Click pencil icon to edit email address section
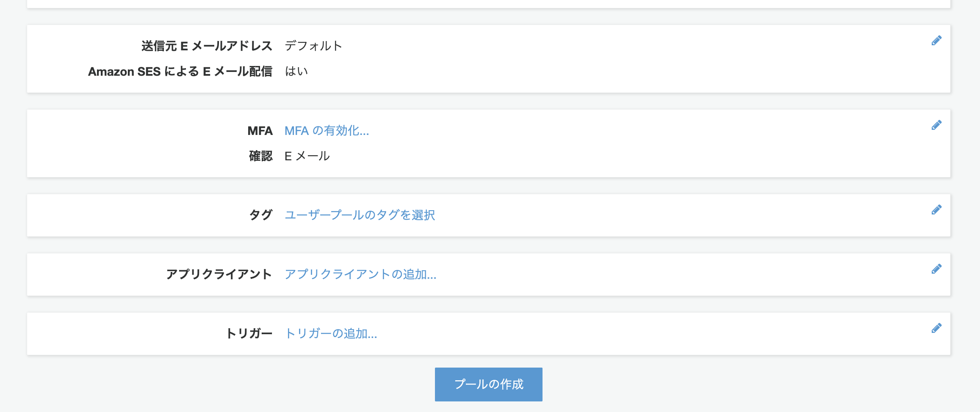Screen dimensions: 980x412 936,41
